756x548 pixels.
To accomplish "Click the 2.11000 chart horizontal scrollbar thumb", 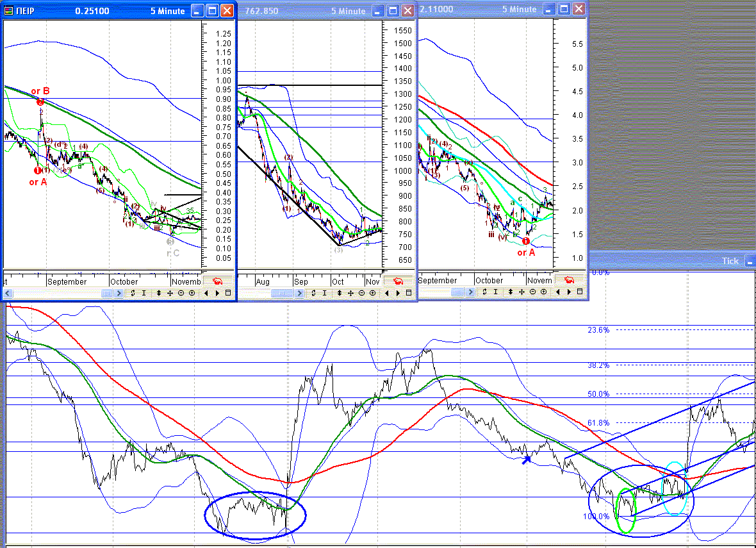I will click(457, 292).
